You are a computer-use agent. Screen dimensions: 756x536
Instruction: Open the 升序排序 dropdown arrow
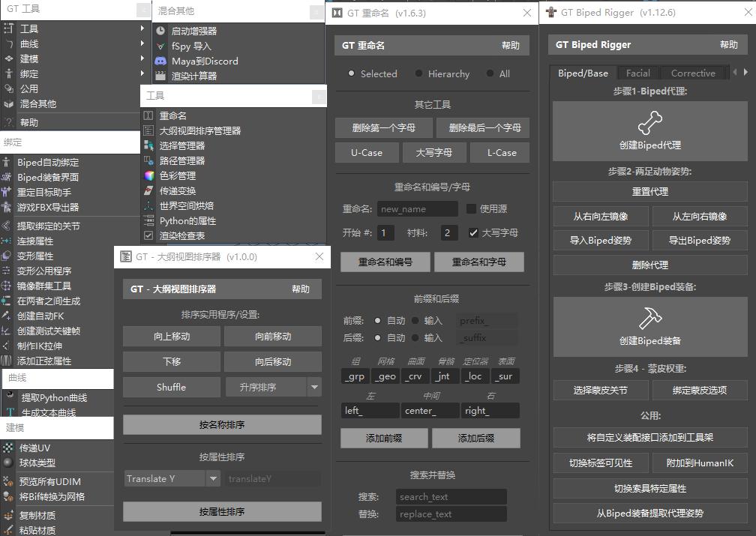point(314,387)
